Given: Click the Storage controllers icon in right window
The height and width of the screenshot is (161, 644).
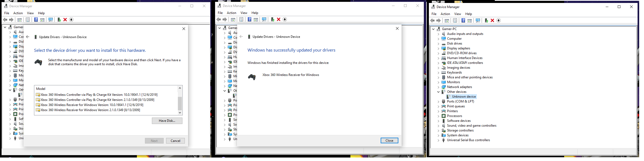Looking at the screenshot, I should [x=444, y=130].
